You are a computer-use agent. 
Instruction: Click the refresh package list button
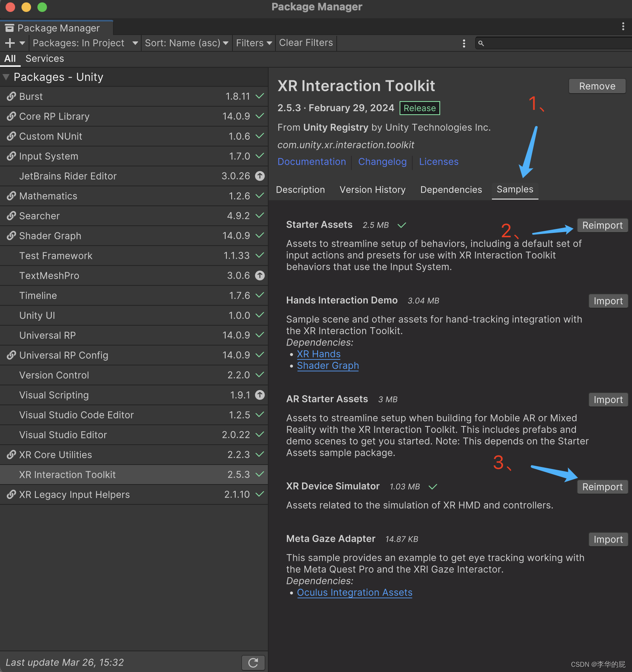pos(253,662)
